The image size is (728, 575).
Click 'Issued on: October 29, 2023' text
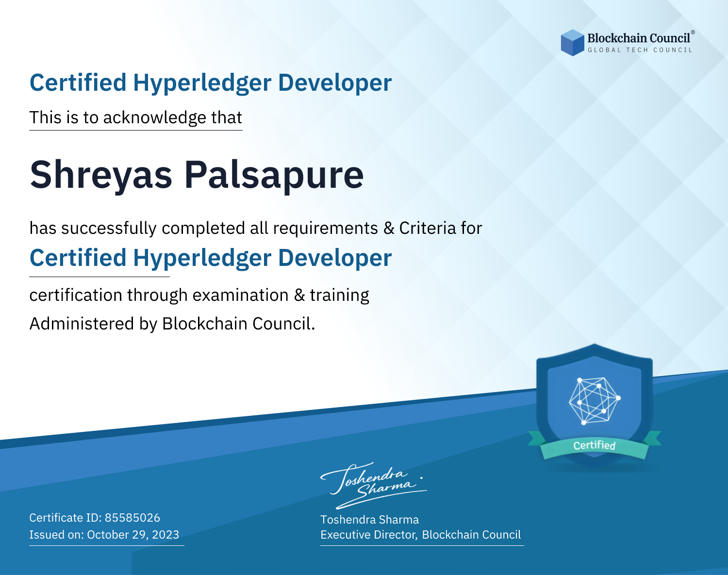pos(104,535)
